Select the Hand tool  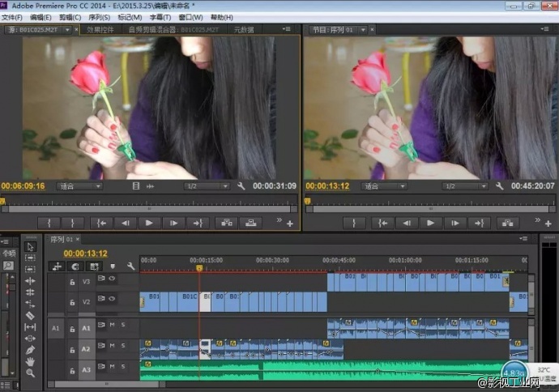[x=30, y=361]
